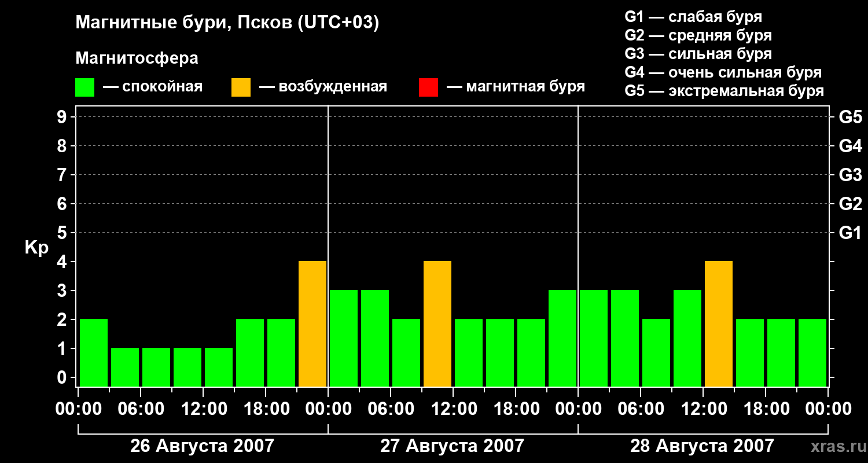The height and width of the screenshot is (463, 868).
Task: Click the Kp 3 bar at 00:00 on 28 August
Action: point(594,338)
